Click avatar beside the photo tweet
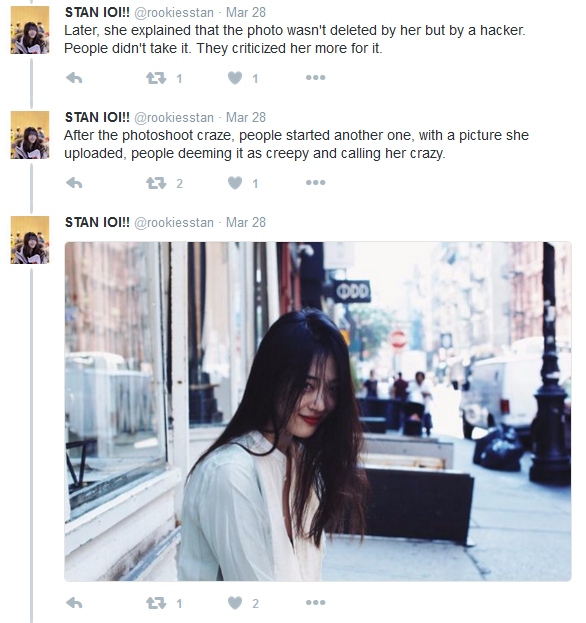This screenshot has width=586, height=623. tap(30, 240)
